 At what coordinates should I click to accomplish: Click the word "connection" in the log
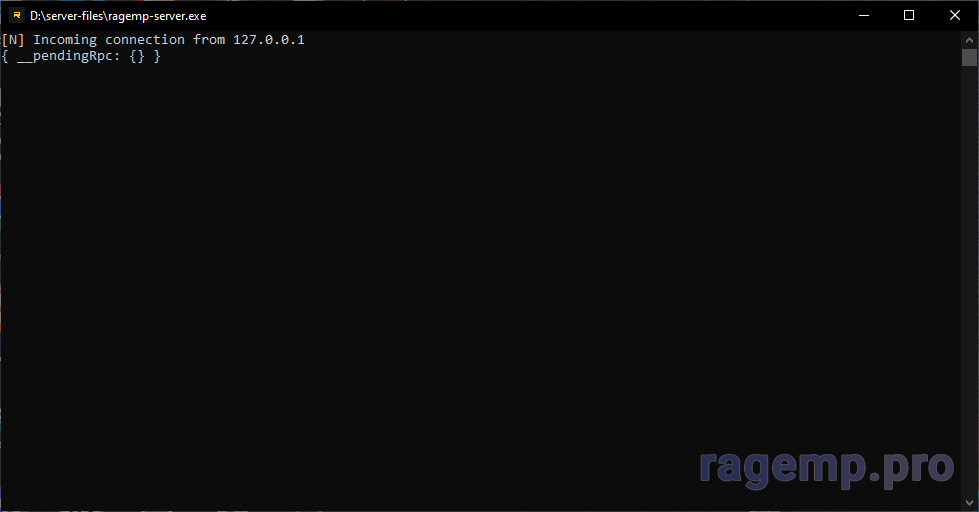145,40
